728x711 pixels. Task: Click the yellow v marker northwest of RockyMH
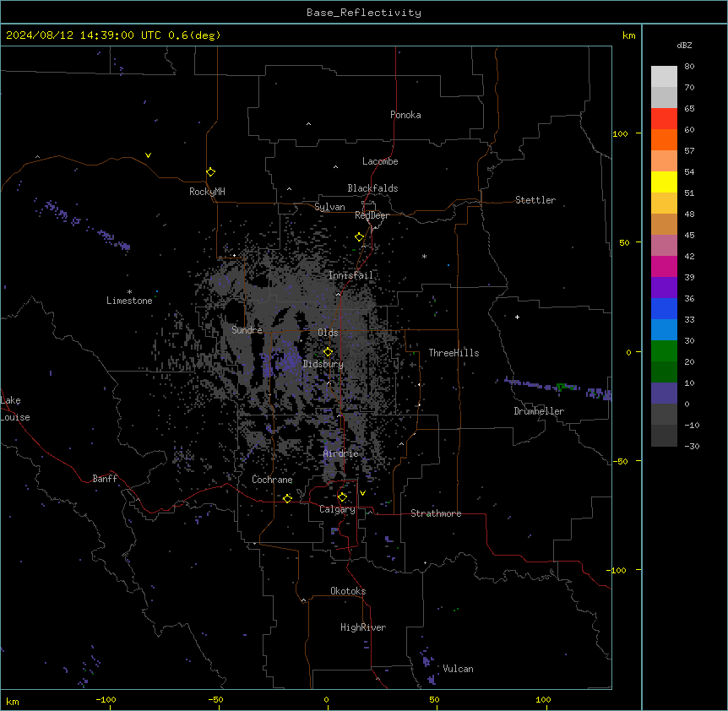pyautogui.click(x=148, y=155)
